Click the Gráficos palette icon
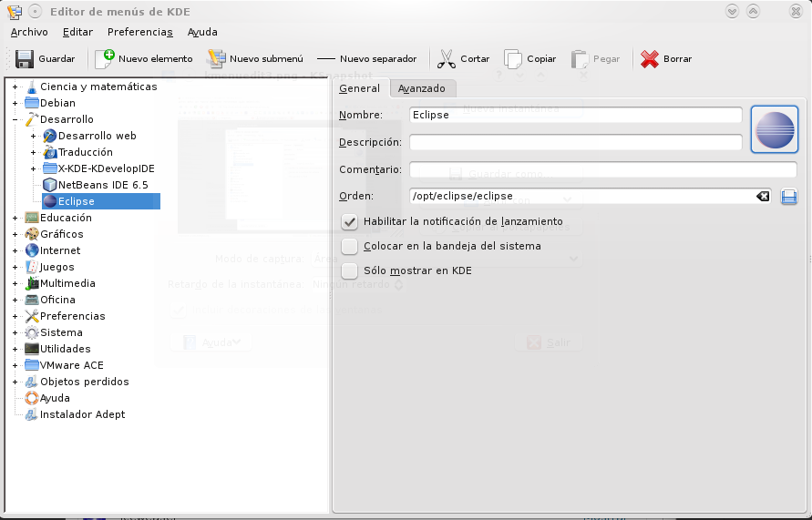 click(32, 234)
